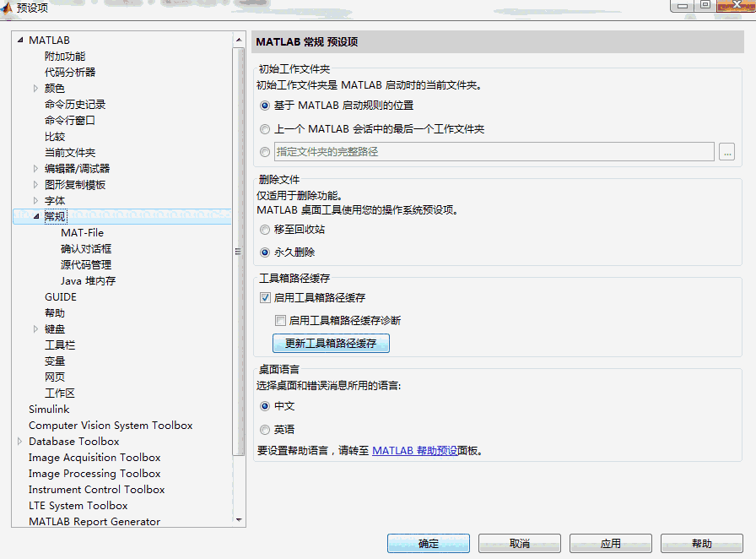
Task: Select 移至回收站 radio option
Action: click(x=265, y=230)
